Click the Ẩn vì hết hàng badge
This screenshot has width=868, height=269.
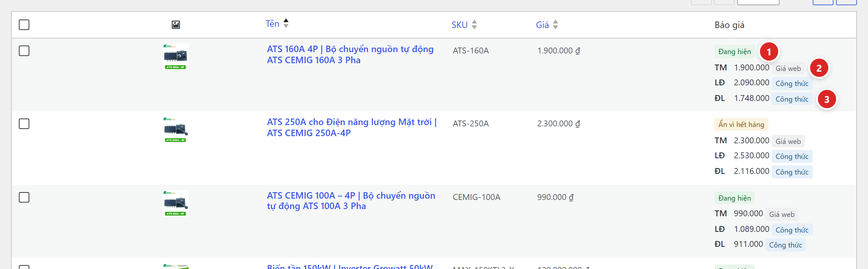point(741,124)
